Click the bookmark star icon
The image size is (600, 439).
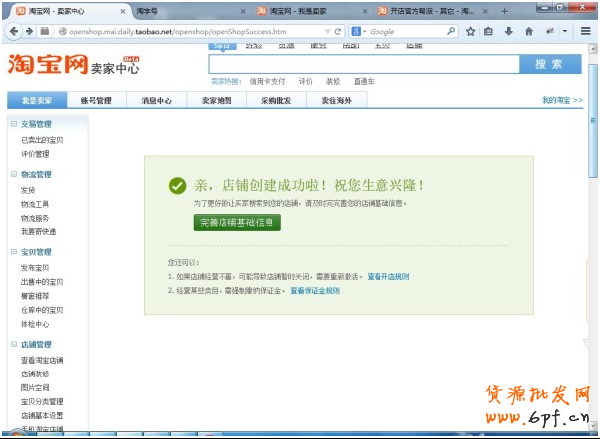[470, 31]
